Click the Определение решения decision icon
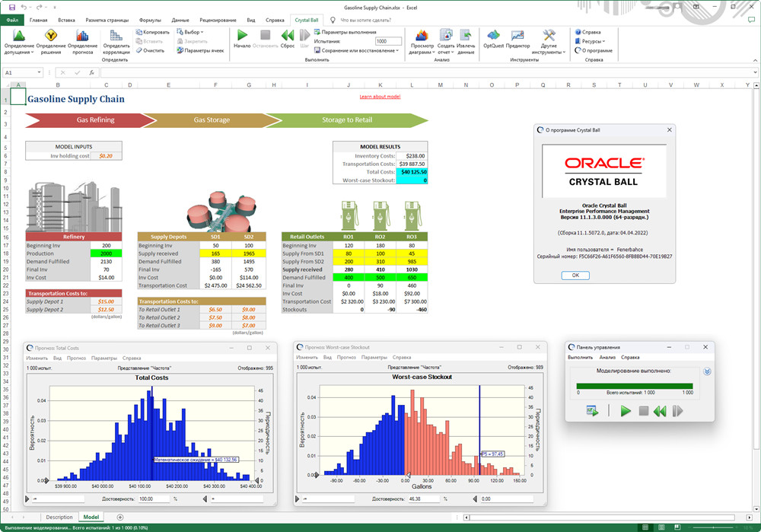Screen dimensions: 761x532 point(50,36)
